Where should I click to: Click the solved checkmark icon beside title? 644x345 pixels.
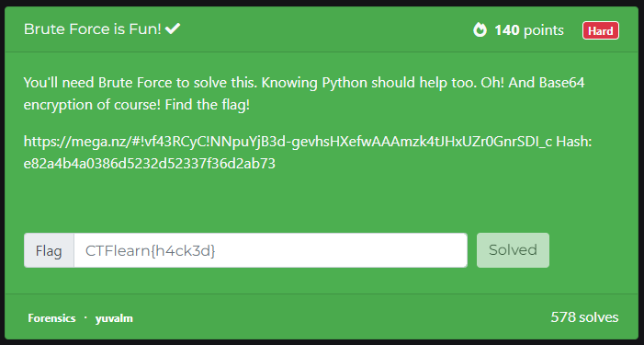[173, 29]
